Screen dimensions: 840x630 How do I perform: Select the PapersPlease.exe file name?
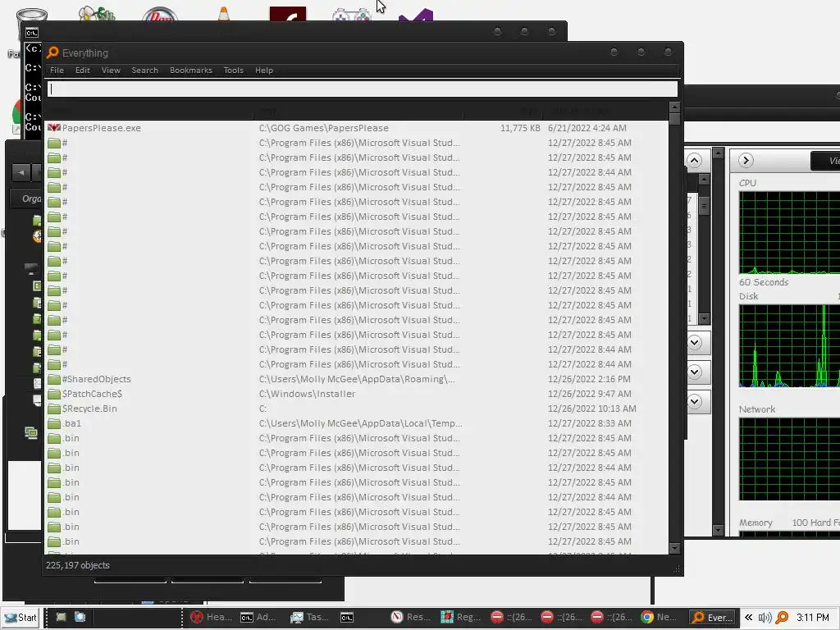[101, 128]
